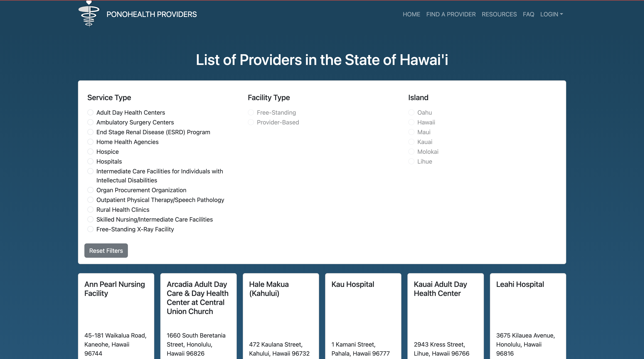
Task: Choose End Stage Renal Disease (ESRD) Program
Action: click(90, 132)
